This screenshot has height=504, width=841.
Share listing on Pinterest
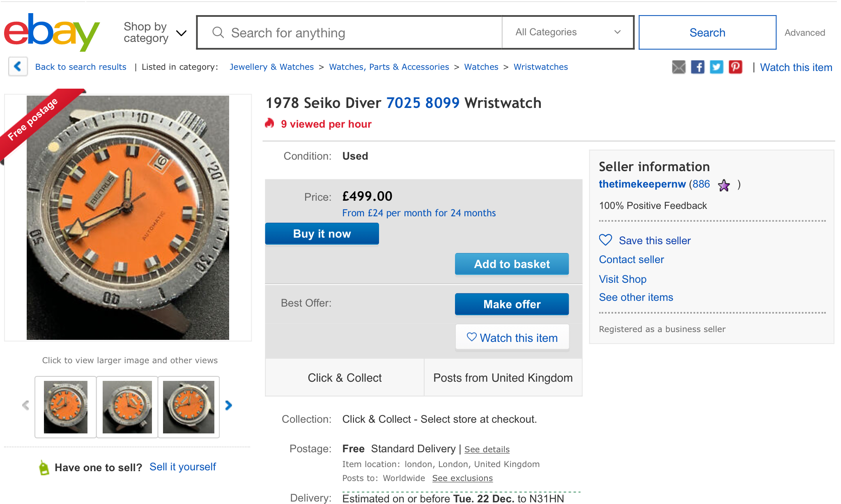[x=735, y=67]
